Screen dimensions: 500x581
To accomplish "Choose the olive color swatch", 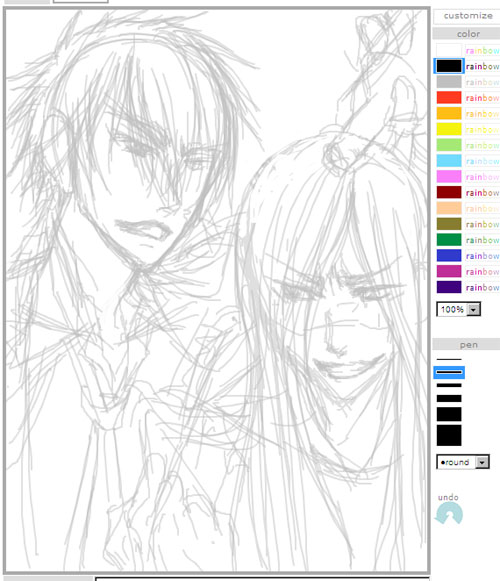I will pyautogui.click(x=448, y=224).
